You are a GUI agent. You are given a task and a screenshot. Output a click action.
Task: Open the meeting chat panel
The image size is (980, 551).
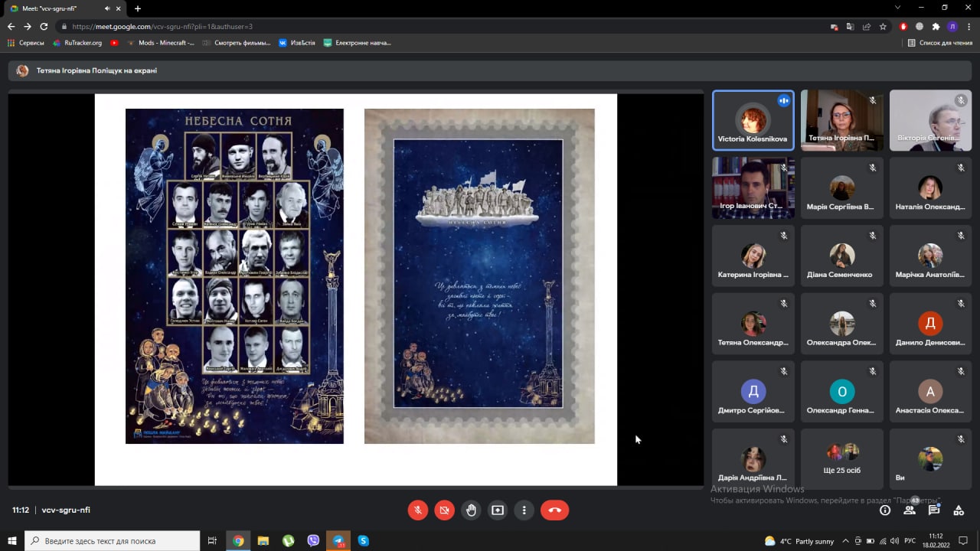tap(934, 510)
